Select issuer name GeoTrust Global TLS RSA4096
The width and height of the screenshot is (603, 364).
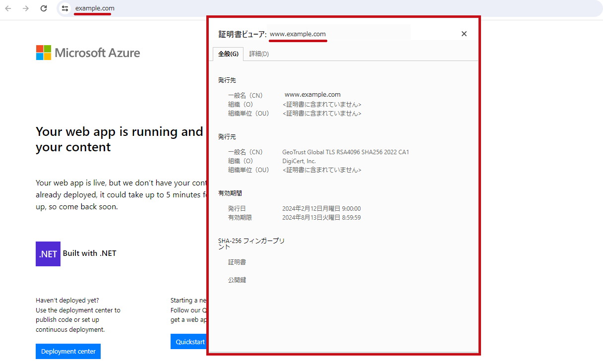[x=346, y=152]
